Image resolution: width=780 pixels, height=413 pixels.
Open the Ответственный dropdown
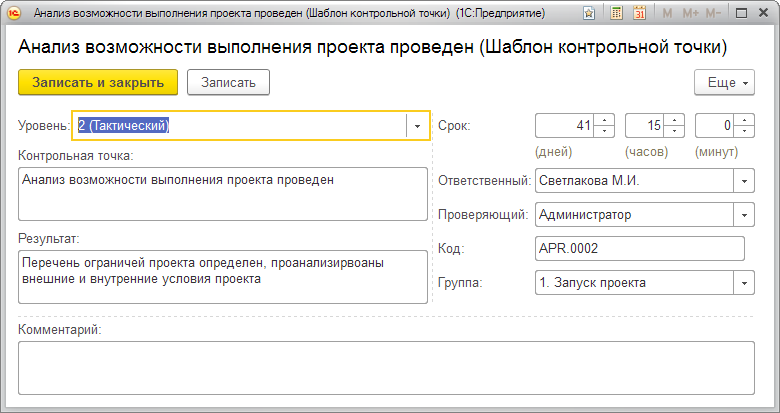[743, 181]
